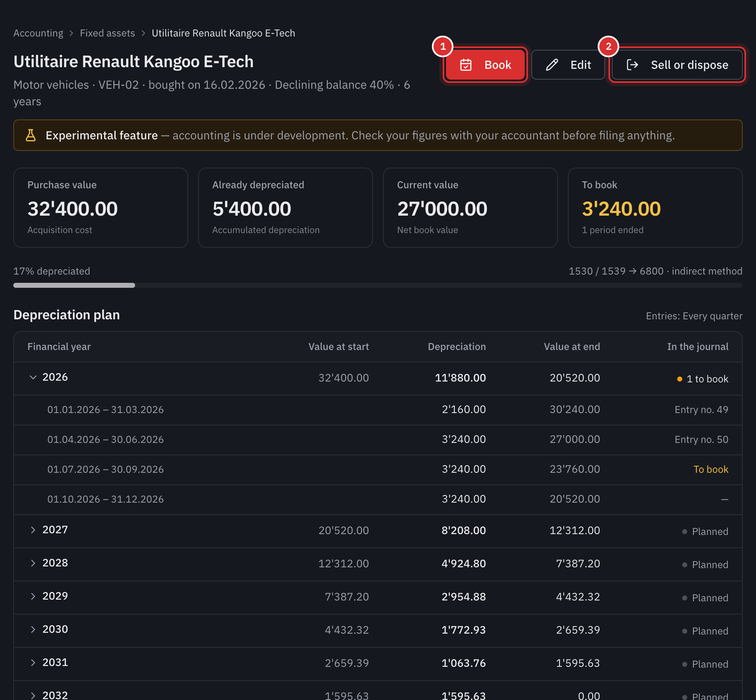Click the Financial year column header
Screen dimensions: 756x700
coord(59,347)
